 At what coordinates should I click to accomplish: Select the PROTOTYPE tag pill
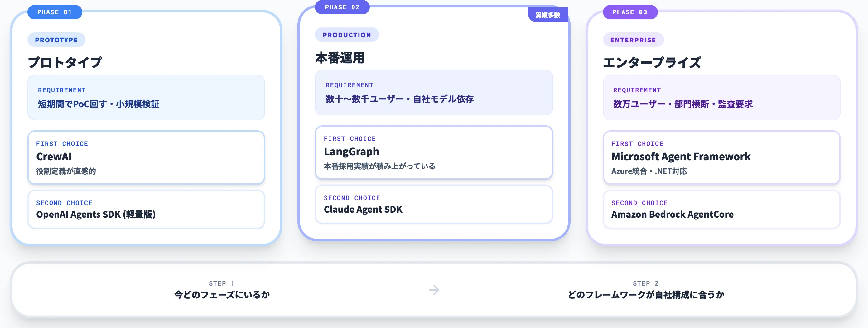click(56, 40)
